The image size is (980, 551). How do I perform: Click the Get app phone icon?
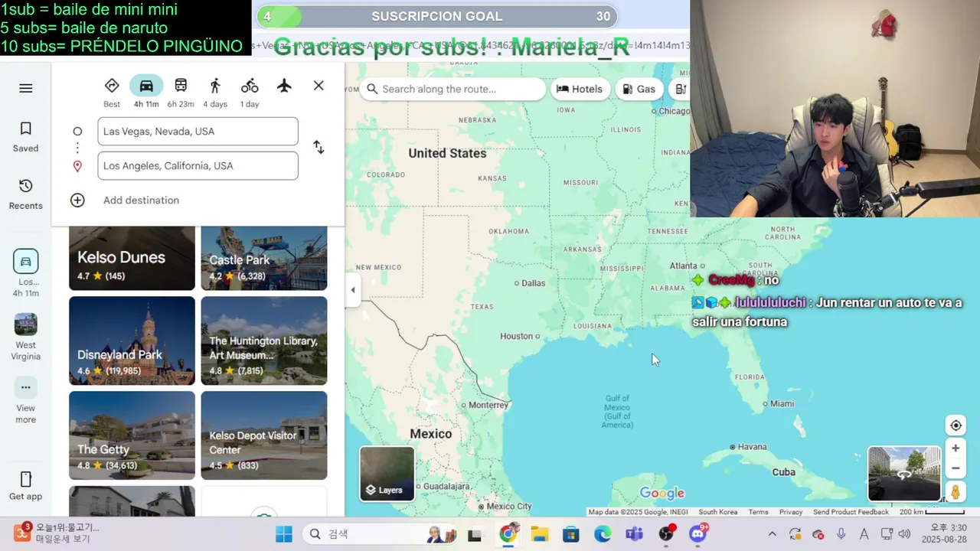25,479
